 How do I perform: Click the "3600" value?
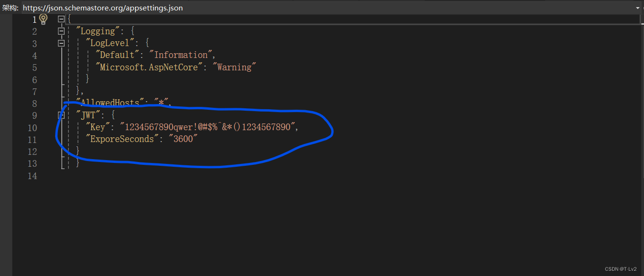(x=183, y=139)
